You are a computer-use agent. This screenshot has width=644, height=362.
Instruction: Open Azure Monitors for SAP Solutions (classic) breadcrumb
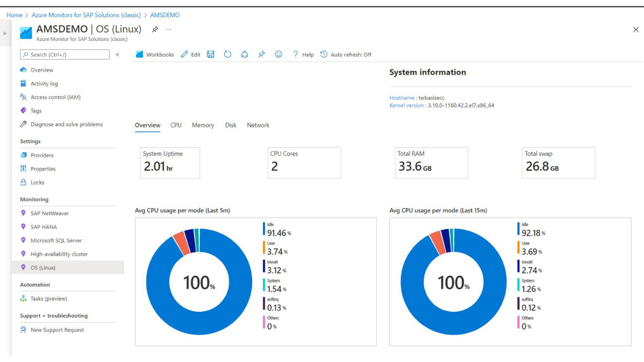point(87,15)
